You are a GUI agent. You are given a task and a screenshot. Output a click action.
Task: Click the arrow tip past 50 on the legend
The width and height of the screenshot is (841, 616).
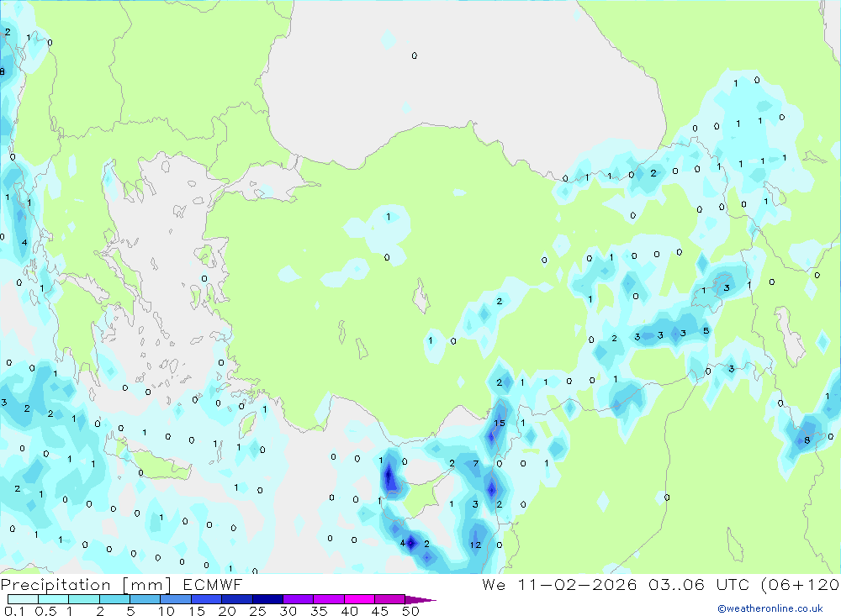421,599
